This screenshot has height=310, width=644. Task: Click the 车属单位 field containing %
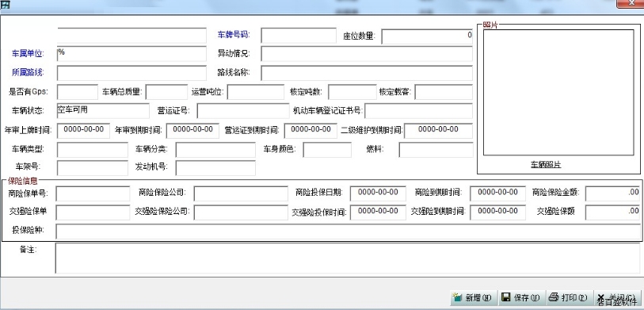[131, 54]
